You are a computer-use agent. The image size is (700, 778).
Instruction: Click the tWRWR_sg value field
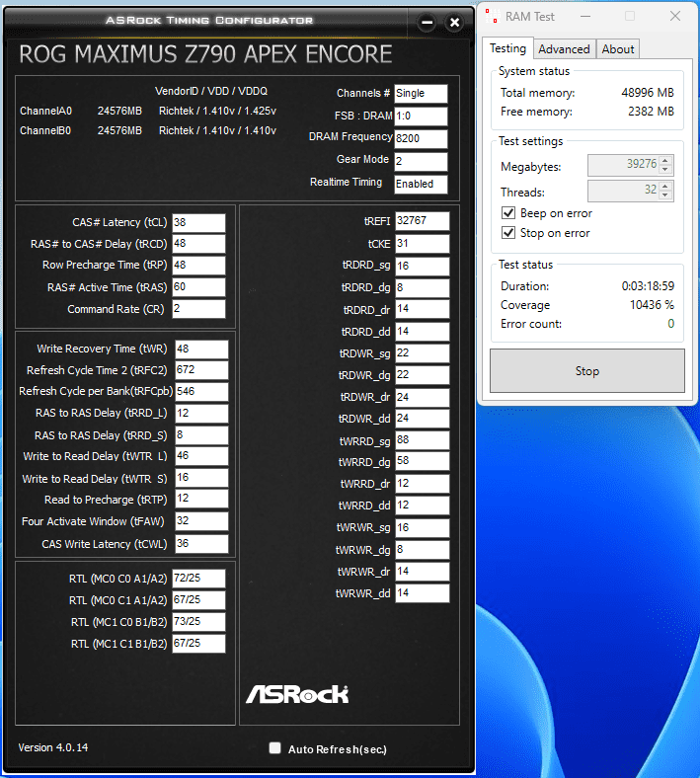coord(423,528)
